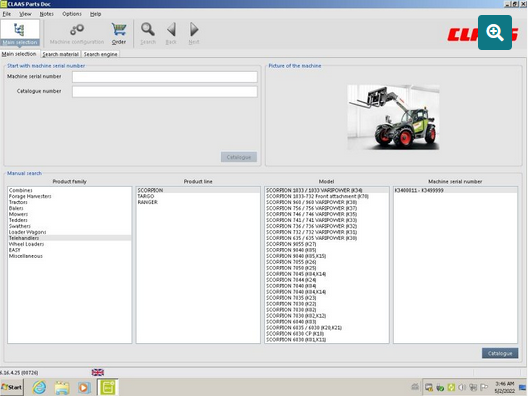Open the Main selection tree icon
Image resolution: width=528 pixels, height=396 pixels.
20,30
